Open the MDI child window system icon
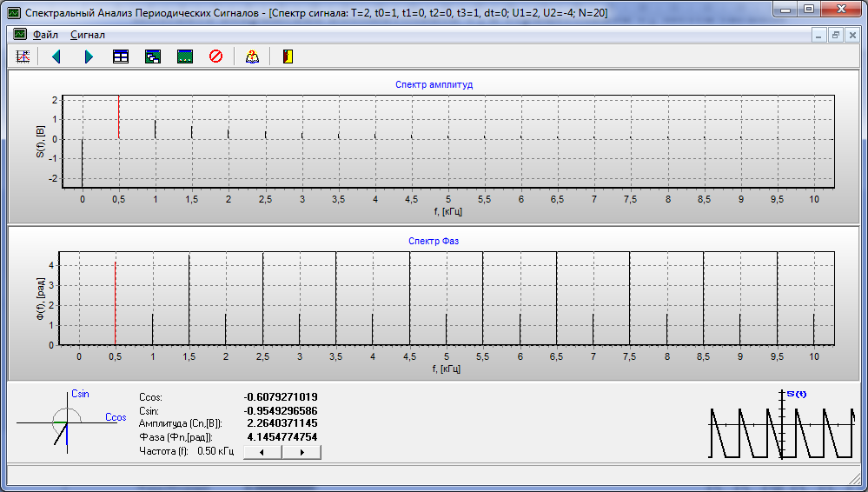The height and width of the screenshot is (492, 868). click(x=19, y=35)
